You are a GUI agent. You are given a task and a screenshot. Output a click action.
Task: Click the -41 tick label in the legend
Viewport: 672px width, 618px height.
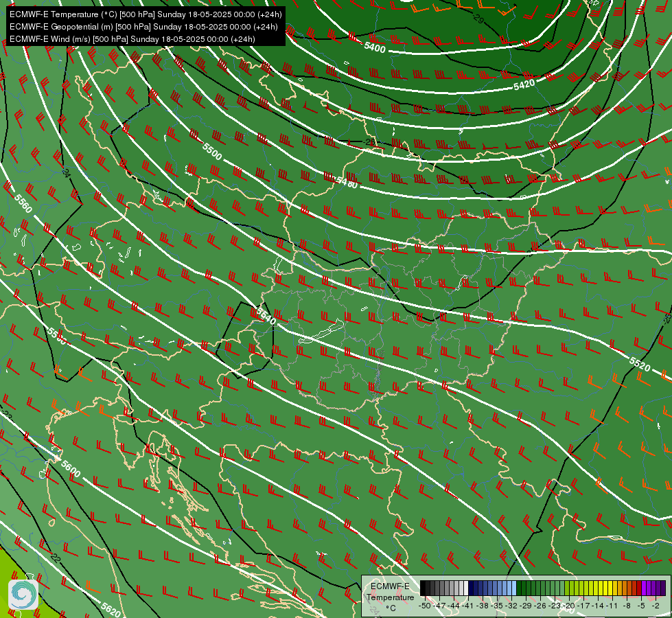coord(467,606)
